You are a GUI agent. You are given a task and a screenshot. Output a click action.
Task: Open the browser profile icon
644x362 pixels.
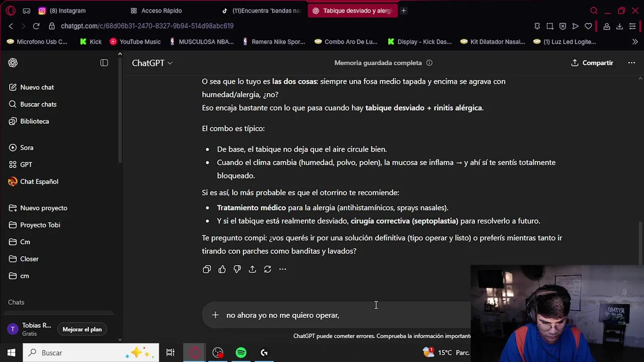[x=607, y=26]
